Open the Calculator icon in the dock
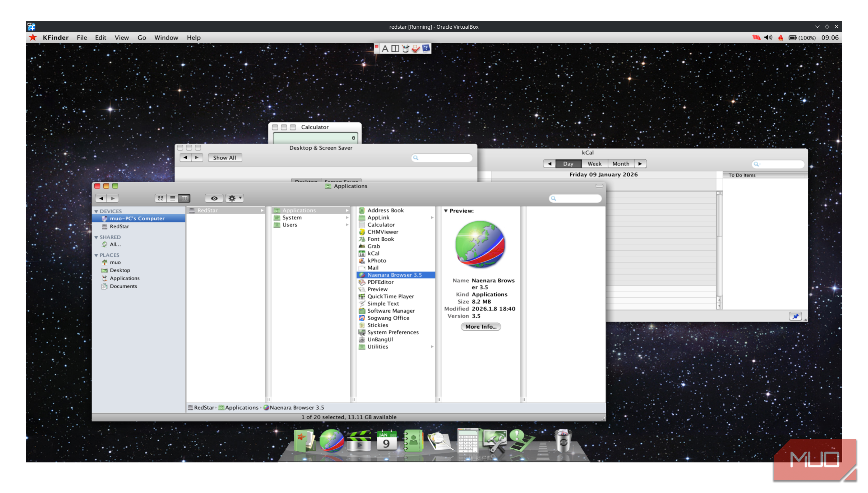868x493 pixels. coord(468,440)
